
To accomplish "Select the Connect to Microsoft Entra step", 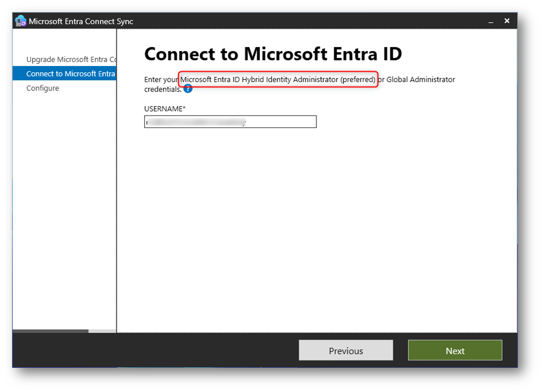I will click(x=65, y=73).
